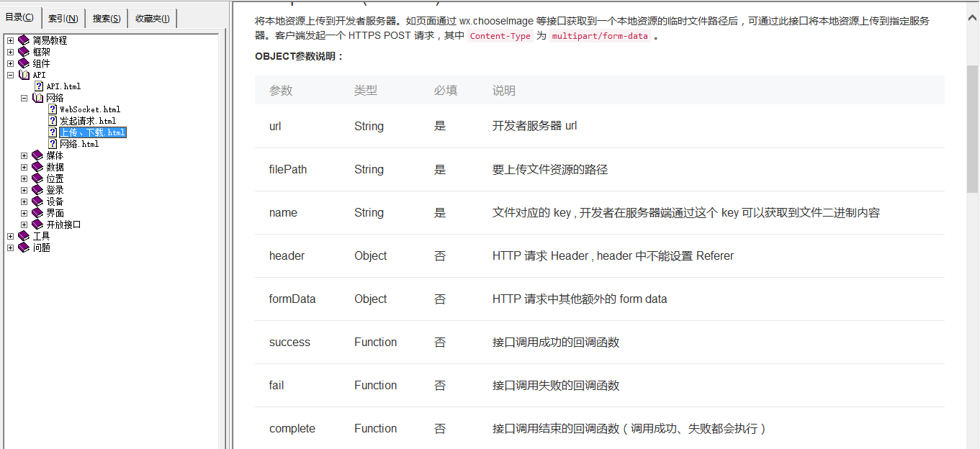Collapse the API tree node
980x449 pixels.
pos(10,75)
